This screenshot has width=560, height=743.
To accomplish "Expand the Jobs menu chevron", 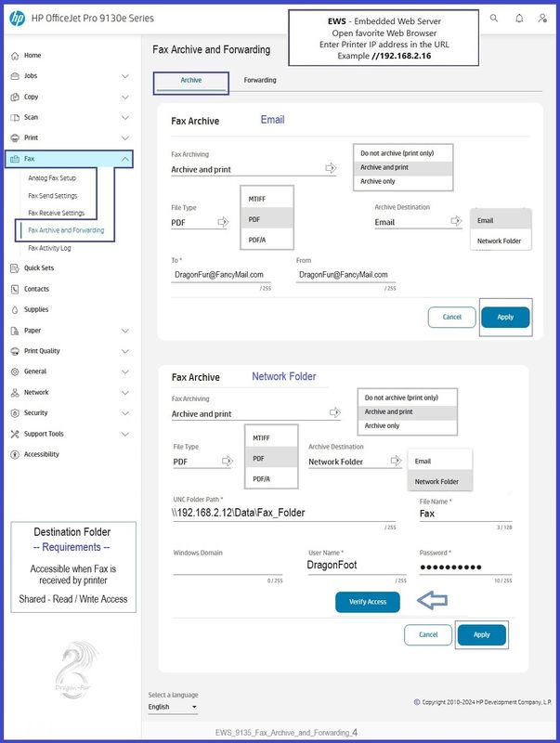I will pyautogui.click(x=125, y=76).
